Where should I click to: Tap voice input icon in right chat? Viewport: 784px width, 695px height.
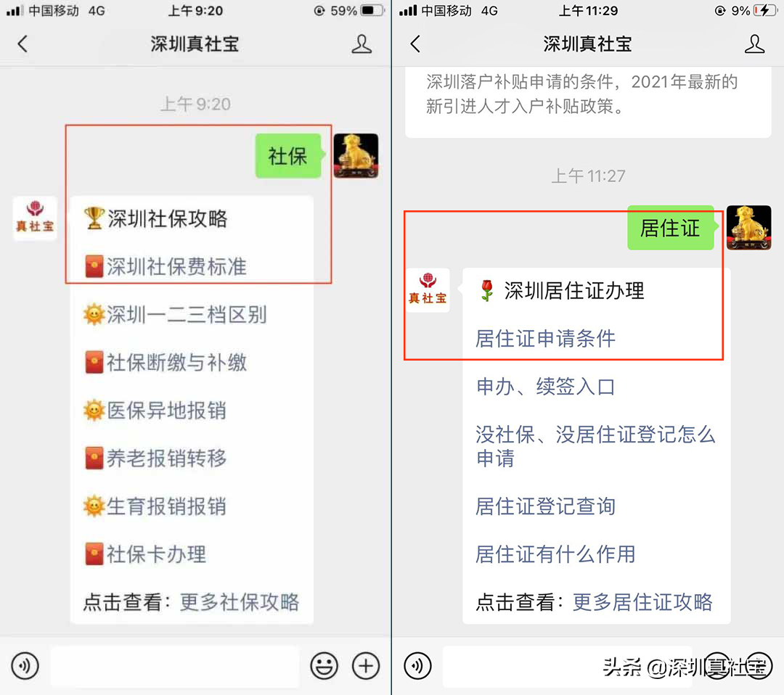(x=417, y=665)
